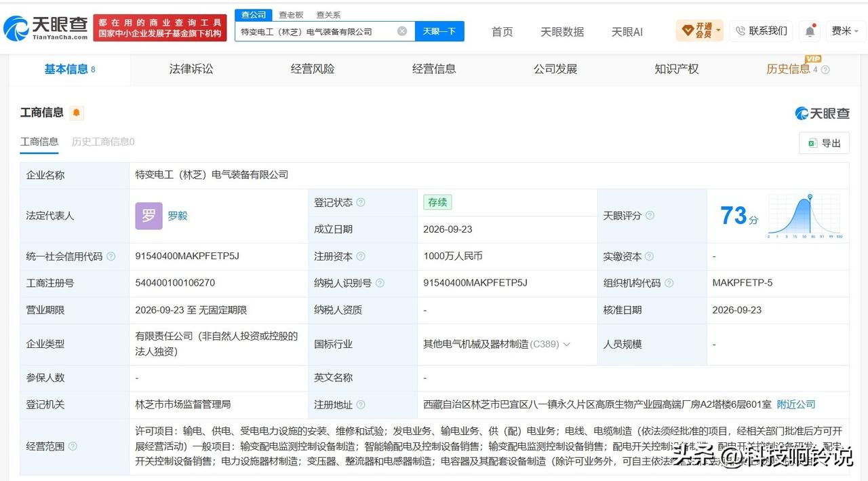Click the 存续 status badge
This screenshot has height=481, width=868.
[x=437, y=202]
